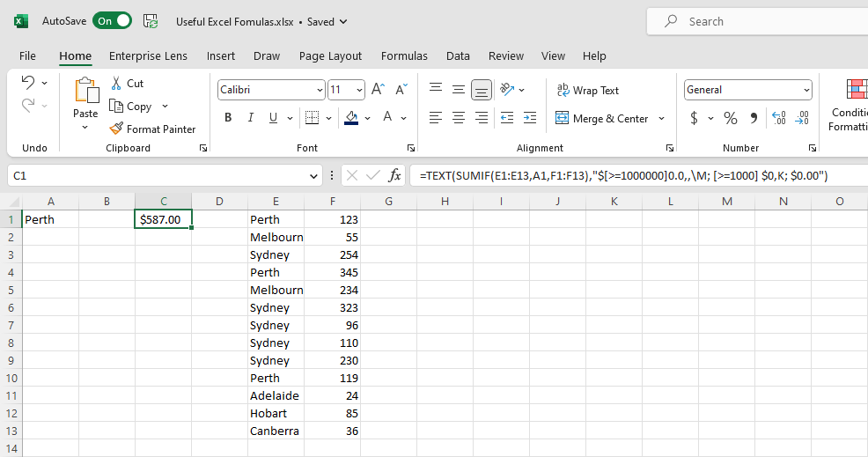Click the Undo arrow icon
Viewport: 868px width, 457px height.
28,83
